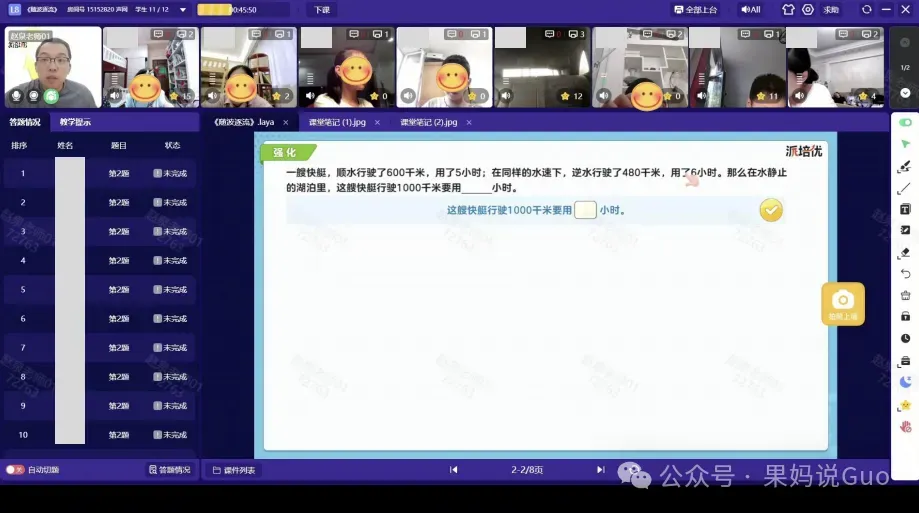Select the brush pen tool
919x513 pixels.
[x=905, y=167]
